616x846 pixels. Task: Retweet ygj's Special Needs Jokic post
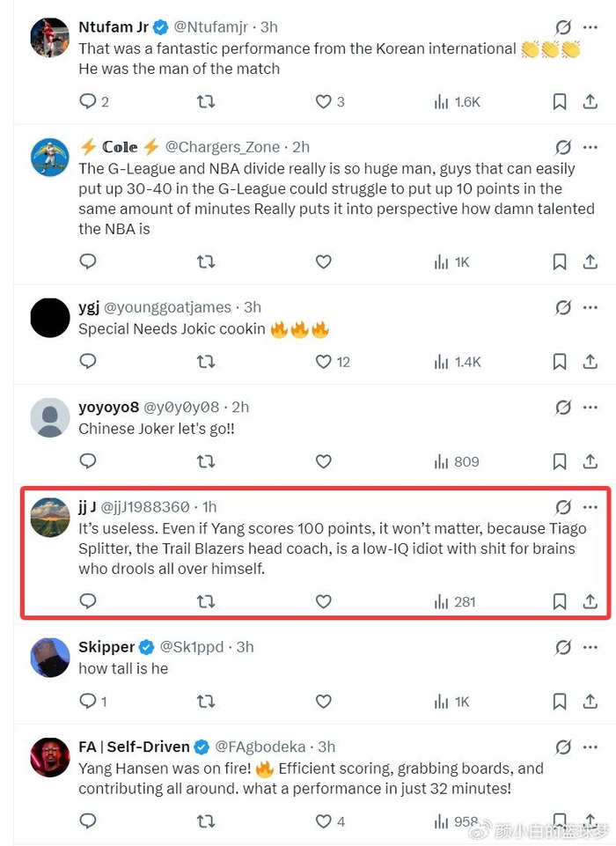point(205,361)
